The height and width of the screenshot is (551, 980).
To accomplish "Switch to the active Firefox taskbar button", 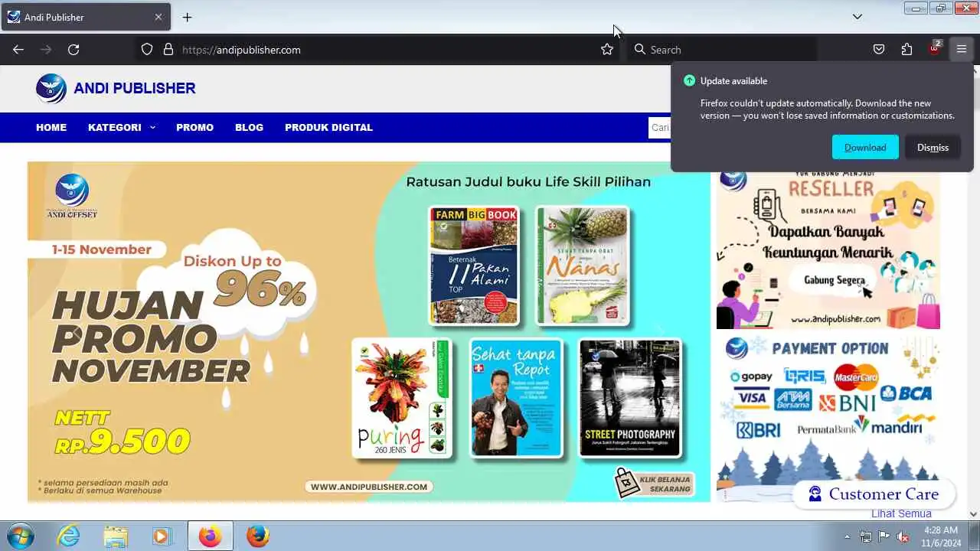I will (210, 536).
